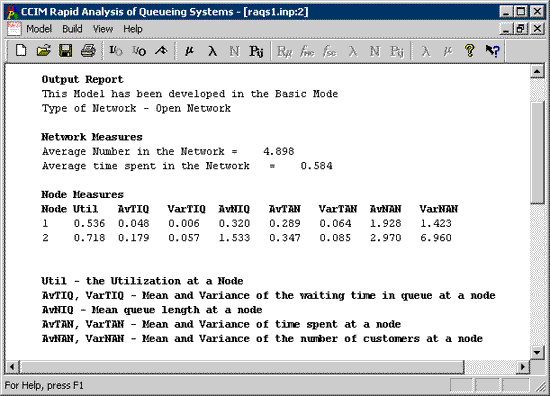Viewport: 550px width, 396px height.
Task: Click the AvNAN column header
Action: (385, 209)
